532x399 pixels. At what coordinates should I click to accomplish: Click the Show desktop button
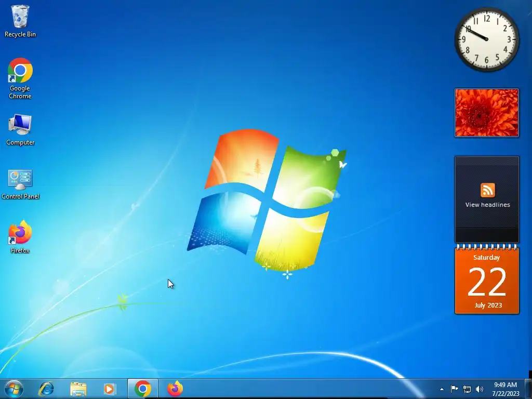(x=528, y=389)
